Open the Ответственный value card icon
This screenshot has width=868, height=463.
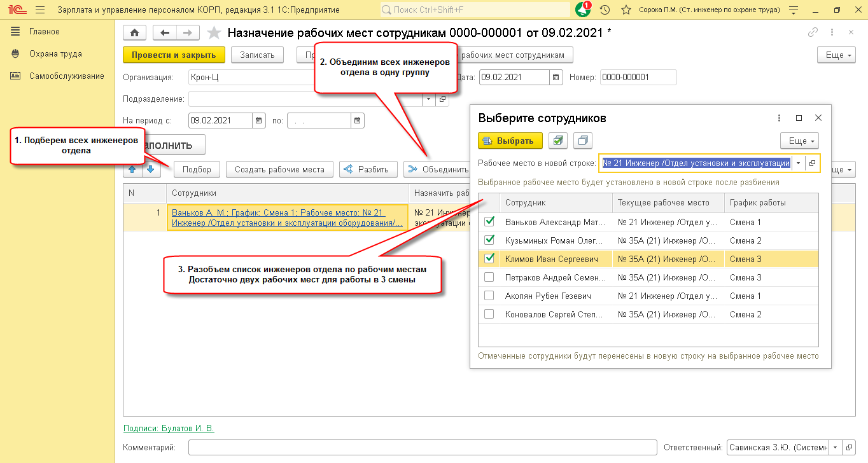pyautogui.click(x=849, y=447)
